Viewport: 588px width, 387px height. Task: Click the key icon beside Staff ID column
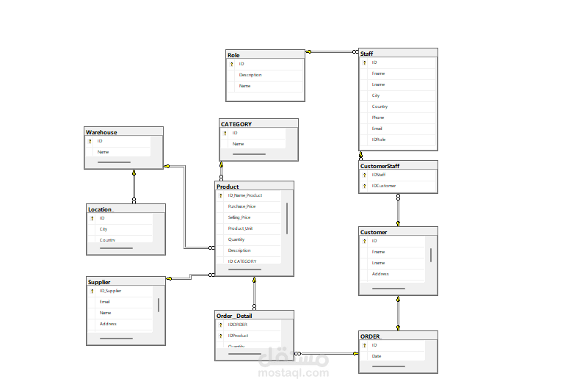(x=365, y=62)
